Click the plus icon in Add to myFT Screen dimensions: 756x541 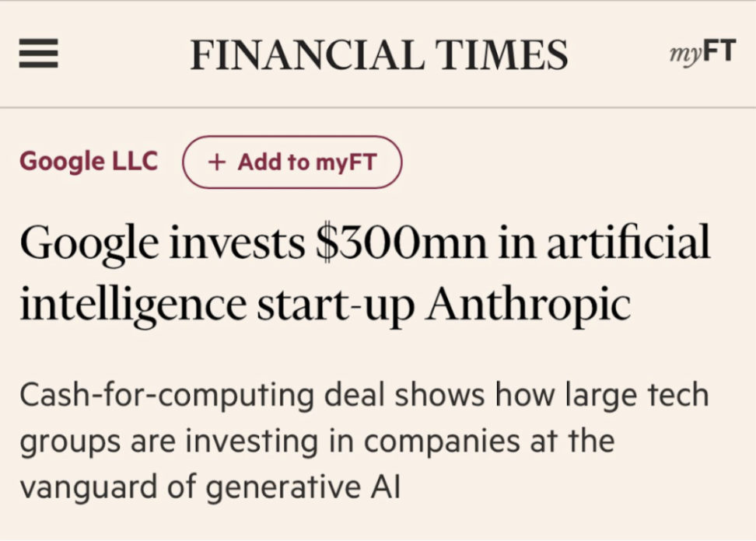tap(217, 162)
